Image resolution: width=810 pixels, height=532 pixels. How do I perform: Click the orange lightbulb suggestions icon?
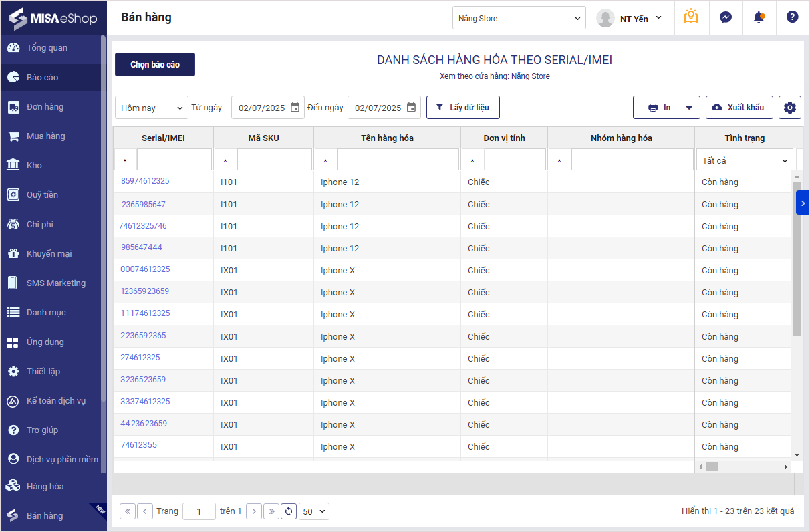click(691, 17)
